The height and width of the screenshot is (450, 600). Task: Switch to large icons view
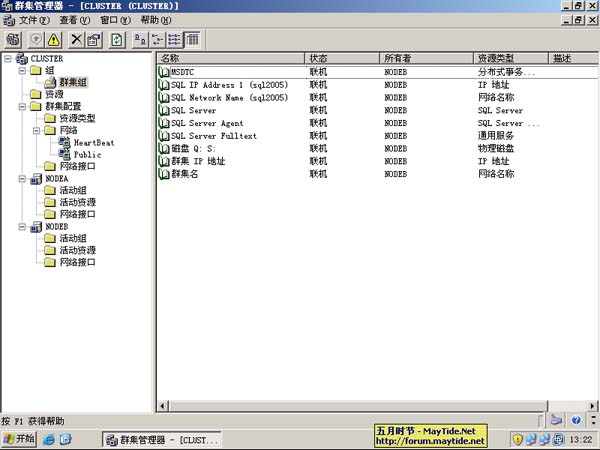[140, 39]
